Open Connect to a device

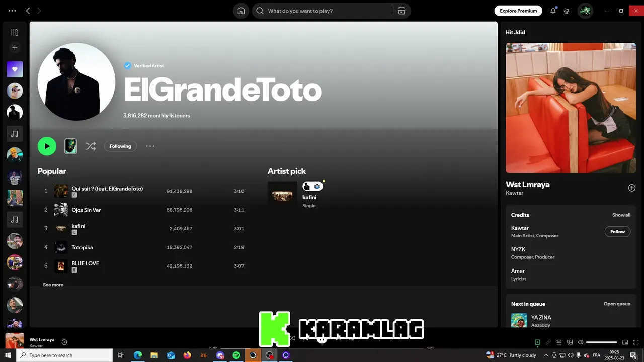point(570,342)
